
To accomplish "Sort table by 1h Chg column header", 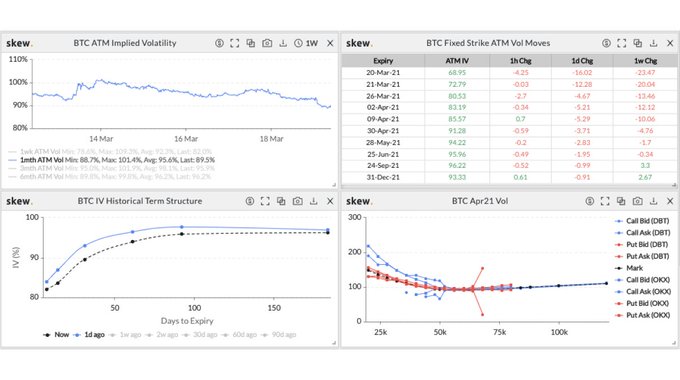I will [520, 61].
